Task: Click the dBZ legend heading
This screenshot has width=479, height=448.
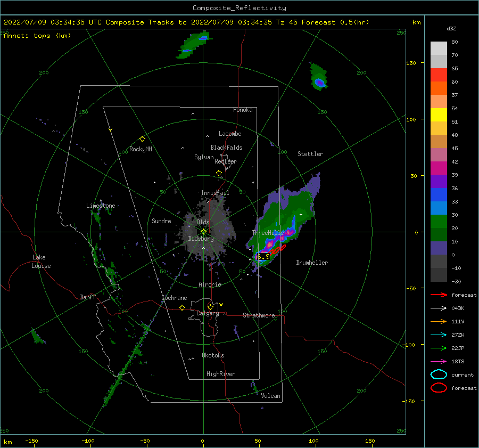Action: click(451, 29)
